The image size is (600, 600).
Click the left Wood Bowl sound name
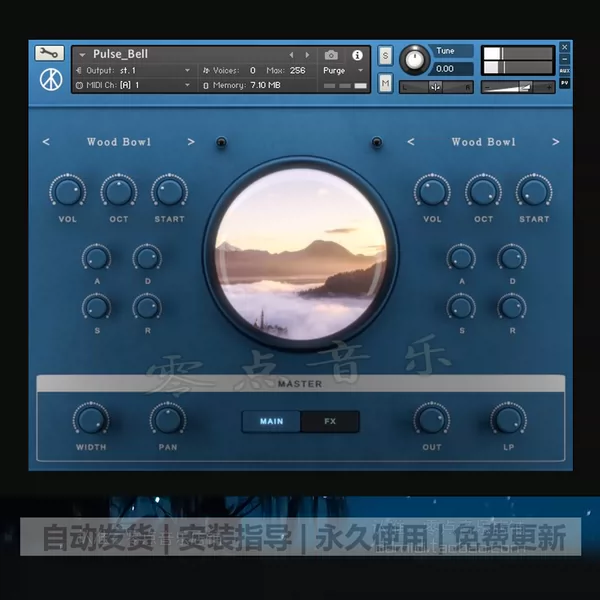pos(119,142)
